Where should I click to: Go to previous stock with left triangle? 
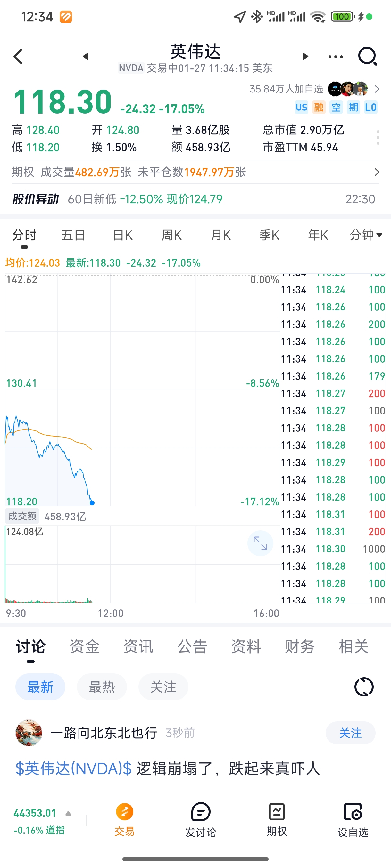pyautogui.click(x=86, y=56)
